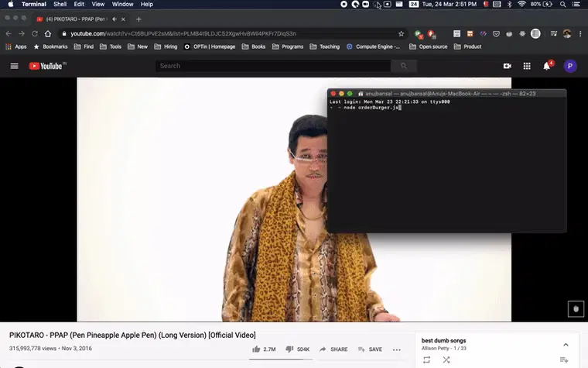Open the Compute Engine bookmark
Screen dimensions: 588x368
[x=374, y=46]
